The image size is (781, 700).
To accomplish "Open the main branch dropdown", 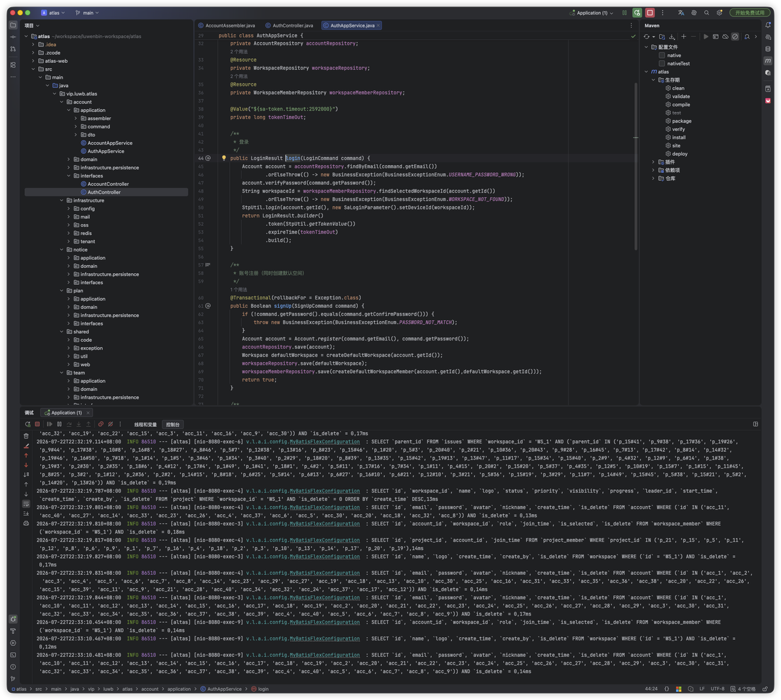I will [86, 12].
